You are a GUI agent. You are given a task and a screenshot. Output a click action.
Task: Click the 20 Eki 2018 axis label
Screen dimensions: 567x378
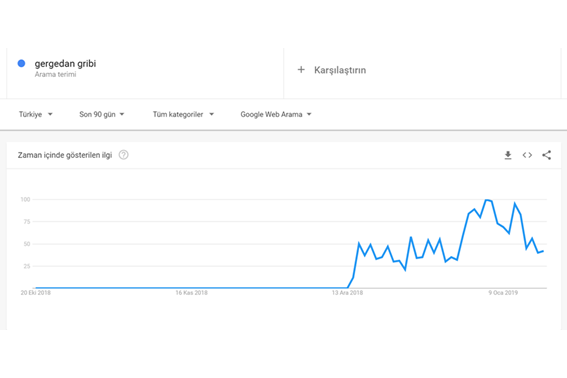pyautogui.click(x=35, y=293)
